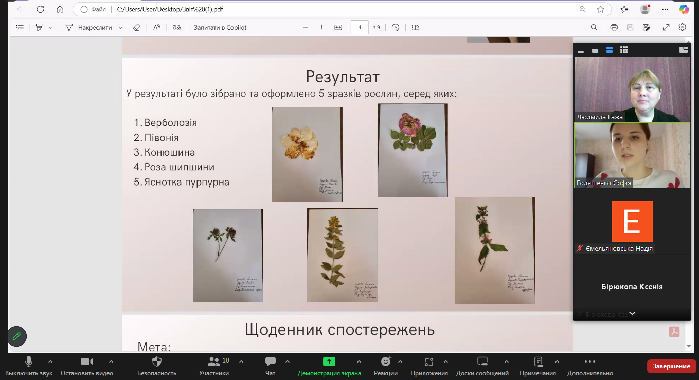Screen dimensions: 699x380
Task: Select Бірюкова Ксенія participant tile
Action: pos(632,286)
